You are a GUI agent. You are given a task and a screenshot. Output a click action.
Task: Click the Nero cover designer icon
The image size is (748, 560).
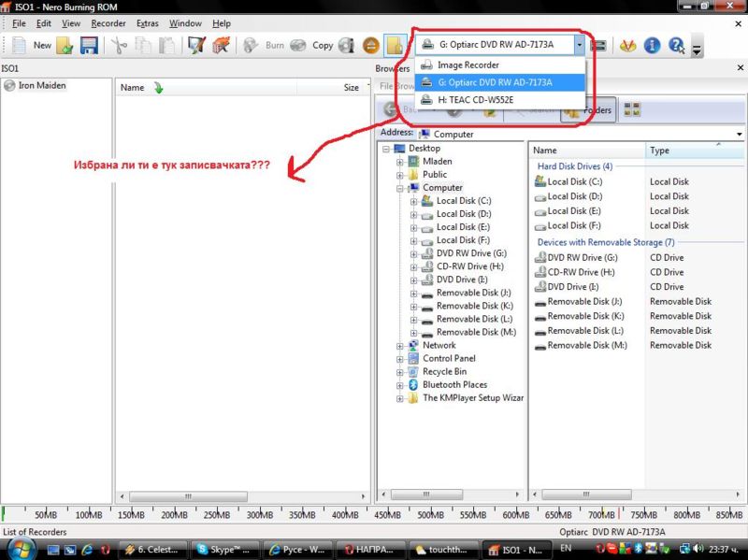627,46
